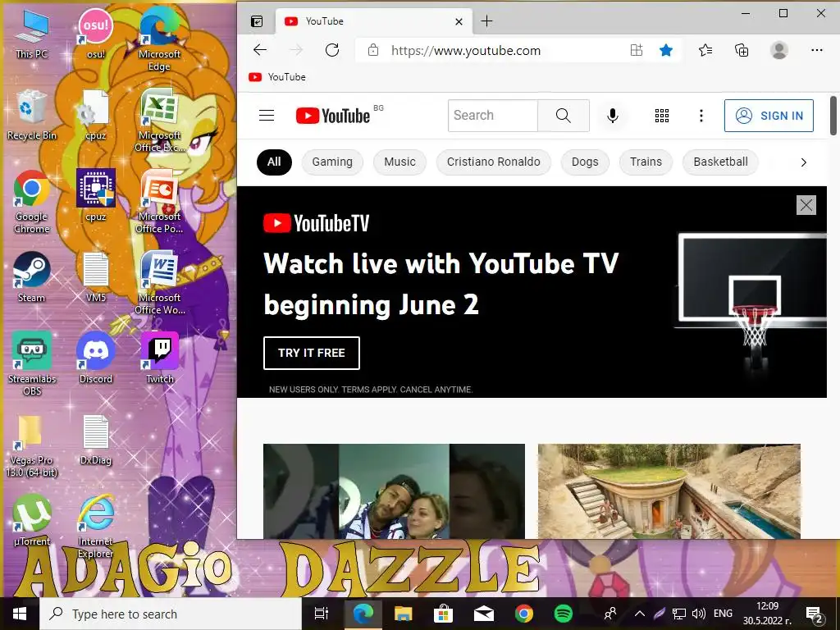The width and height of the screenshot is (840, 630).
Task: Open Spotify from the taskbar
Action: point(563,614)
